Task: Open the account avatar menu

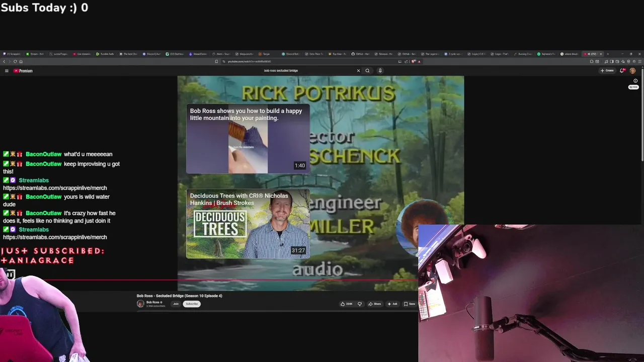Action: [x=633, y=70]
